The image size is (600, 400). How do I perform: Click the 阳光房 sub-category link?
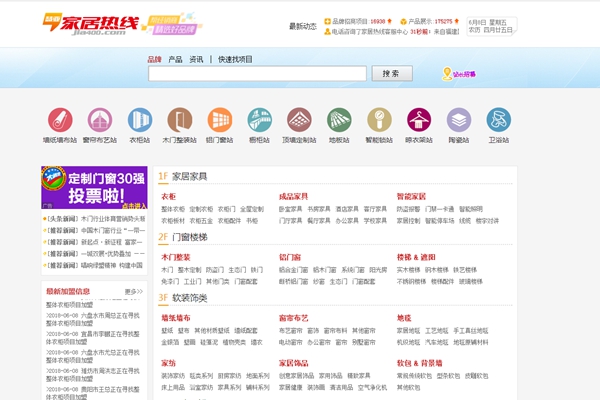click(378, 270)
